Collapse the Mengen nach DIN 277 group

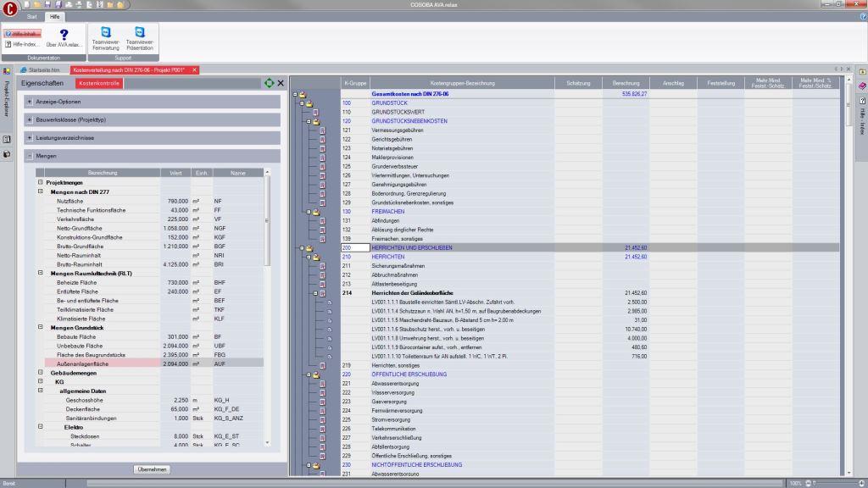pos(40,191)
